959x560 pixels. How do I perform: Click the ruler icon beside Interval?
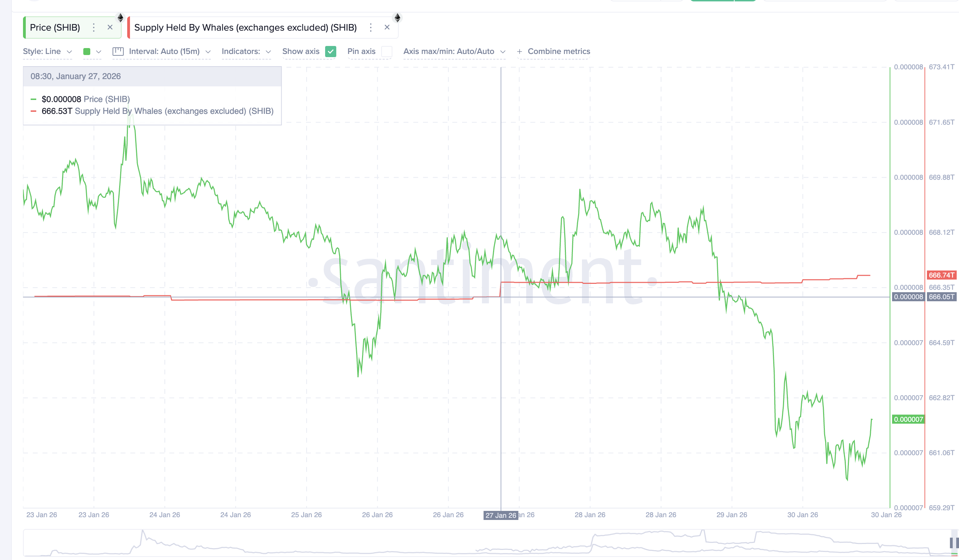118,51
